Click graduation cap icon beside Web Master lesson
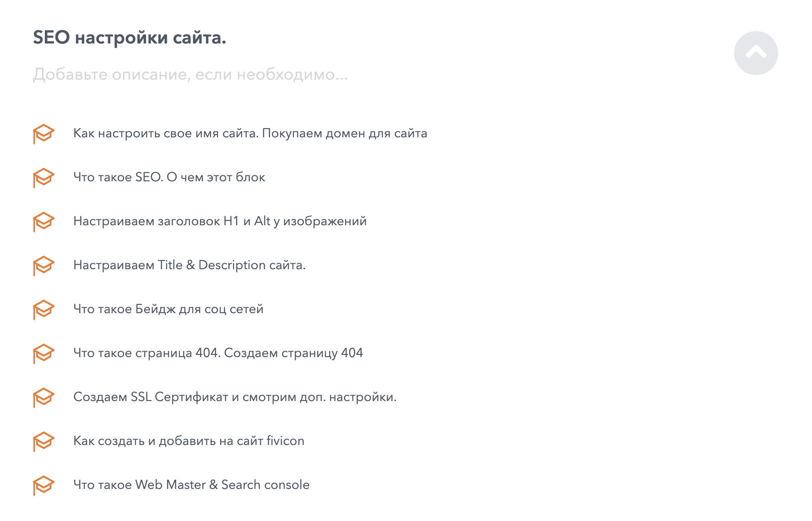Viewport: 812px width, 521px height. point(43,485)
